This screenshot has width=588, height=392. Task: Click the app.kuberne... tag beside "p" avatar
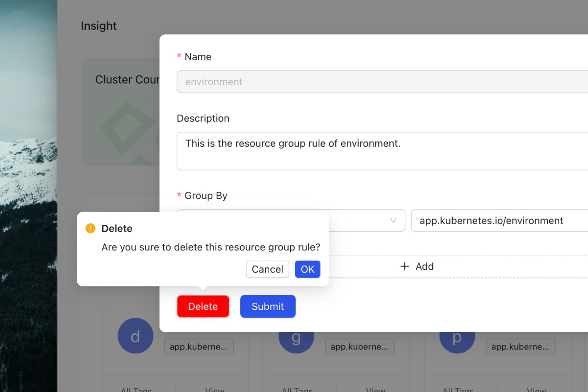point(520,347)
